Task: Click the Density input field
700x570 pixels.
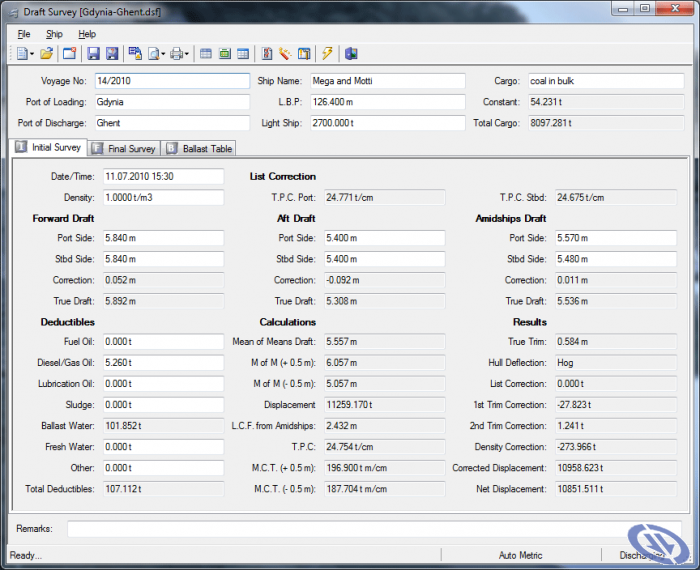Action: (163, 197)
